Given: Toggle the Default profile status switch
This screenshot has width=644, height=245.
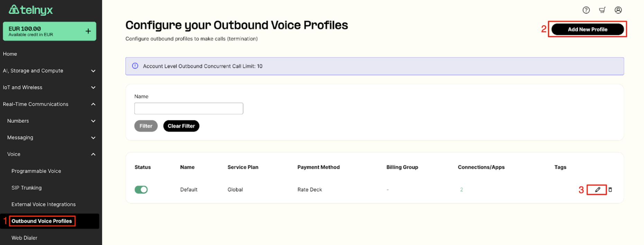Looking at the screenshot, I should [x=141, y=190].
